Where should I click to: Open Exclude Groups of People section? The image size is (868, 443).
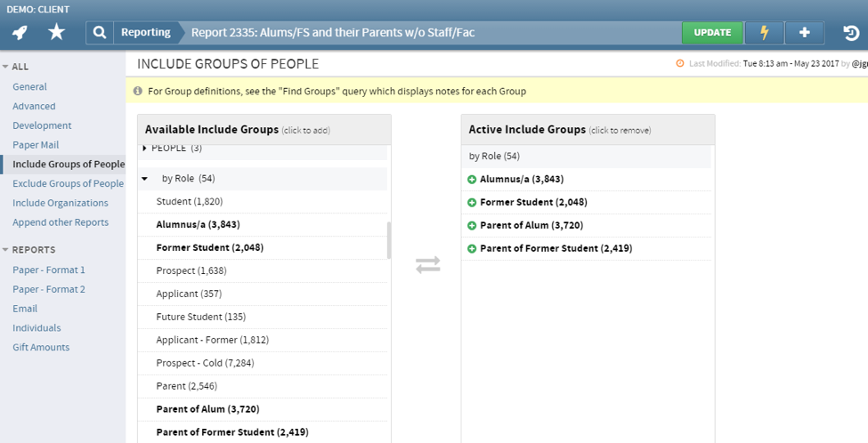click(68, 183)
